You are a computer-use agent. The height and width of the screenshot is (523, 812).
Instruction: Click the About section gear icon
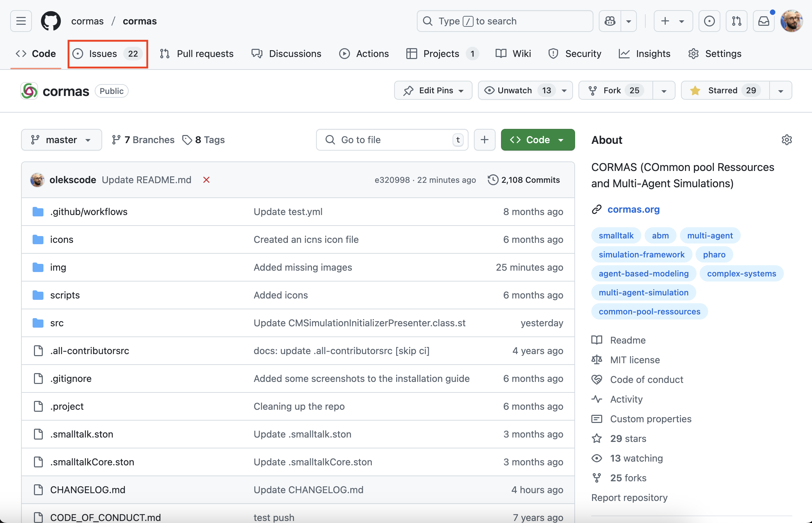[787, 140]
